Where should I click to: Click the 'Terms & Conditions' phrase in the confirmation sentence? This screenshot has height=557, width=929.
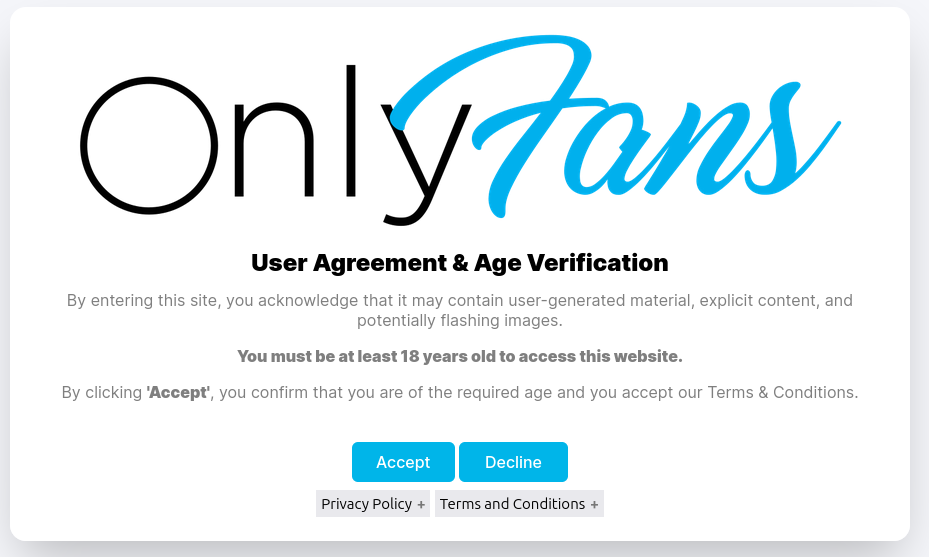[780, 392]
